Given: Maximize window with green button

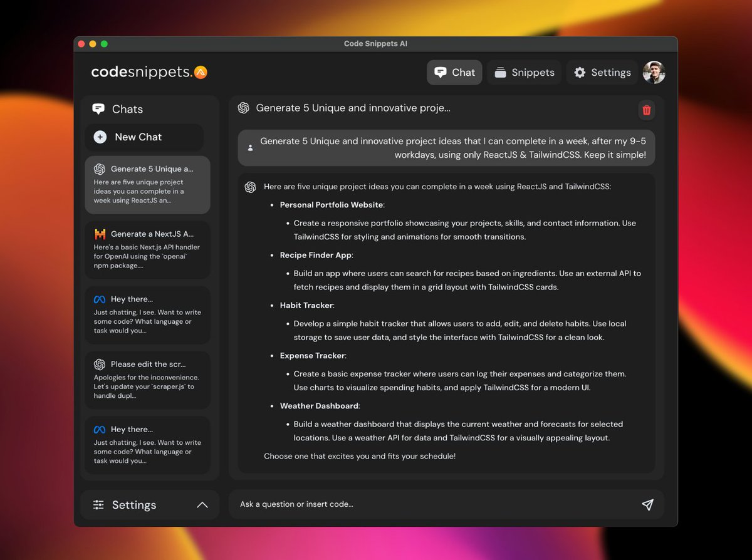Looking at the screenshot, I should [104, 44].
